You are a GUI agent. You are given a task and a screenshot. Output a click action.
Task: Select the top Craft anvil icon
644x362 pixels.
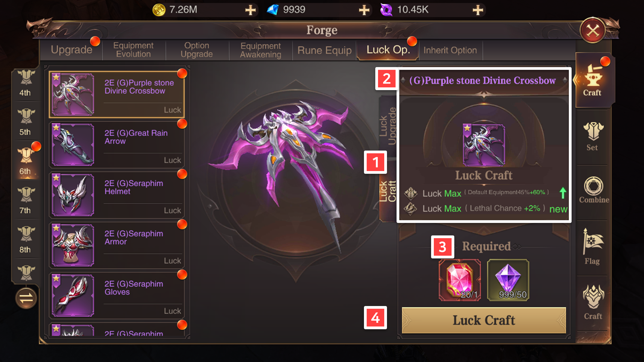[593, 80]
